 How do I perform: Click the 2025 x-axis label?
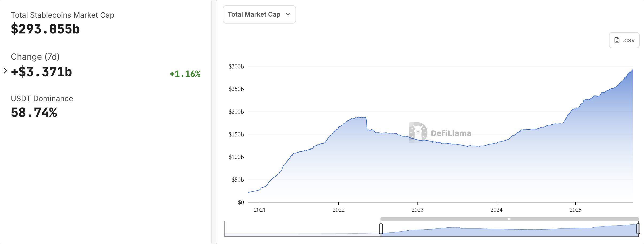(576, 210)
